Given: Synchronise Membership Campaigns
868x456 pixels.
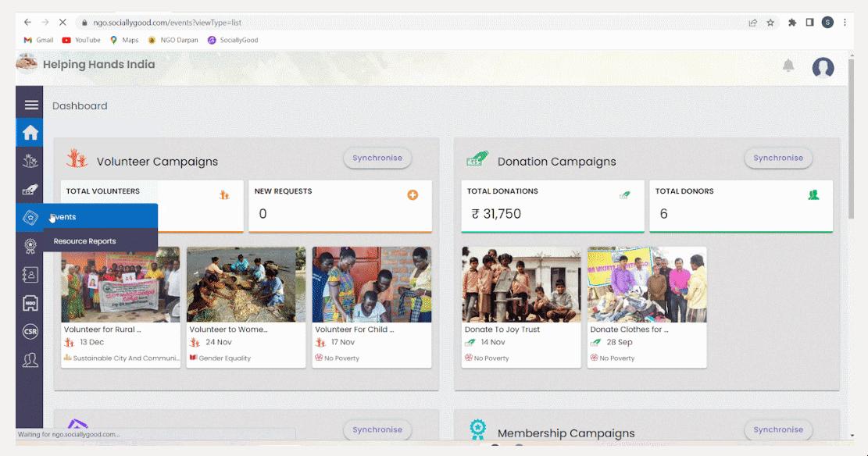Looking at the screenshot, I should [778, 429].
